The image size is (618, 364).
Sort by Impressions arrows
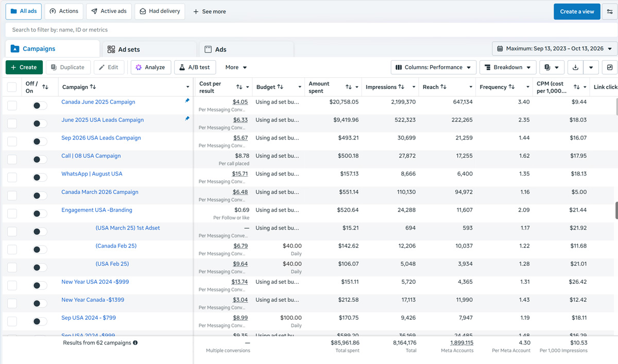pos(401,87)
